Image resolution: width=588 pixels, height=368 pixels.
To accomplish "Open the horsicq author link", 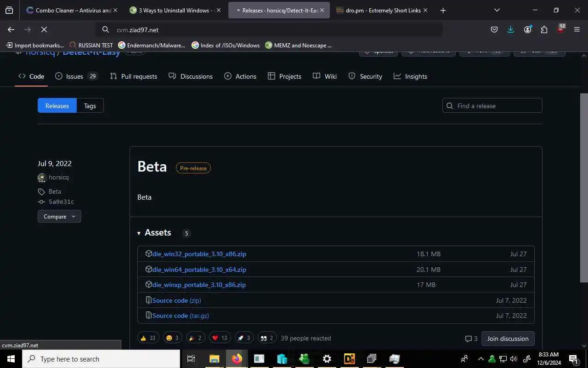I will (x=58, y=178).
